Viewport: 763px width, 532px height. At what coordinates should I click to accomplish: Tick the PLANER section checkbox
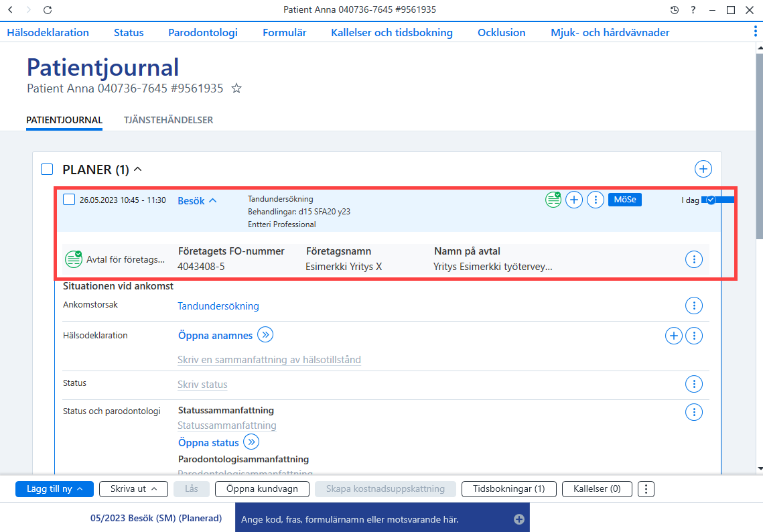point(47,169)
